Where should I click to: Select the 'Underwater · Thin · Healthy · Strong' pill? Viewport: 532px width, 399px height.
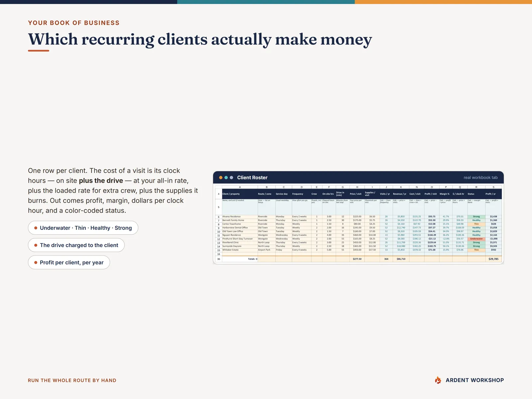83,228
